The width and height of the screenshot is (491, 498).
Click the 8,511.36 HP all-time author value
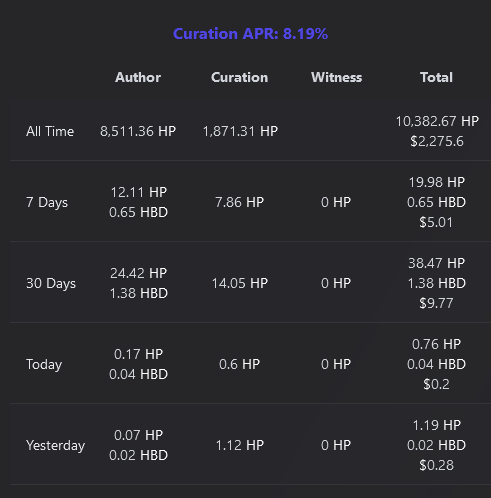[138, 131]
